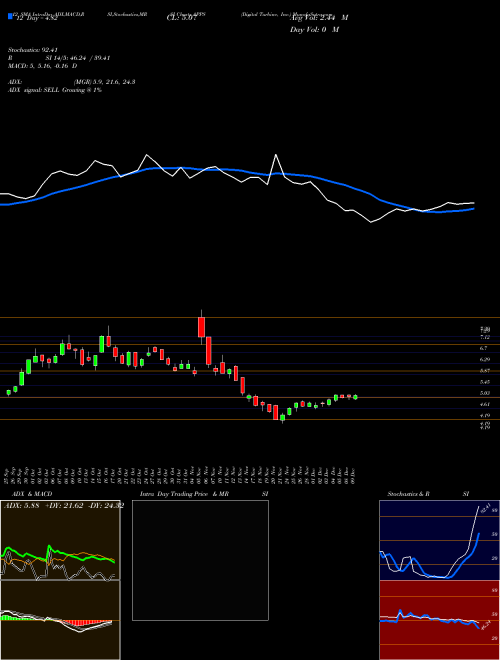Open the MACD histogram panel
This screenshot has height=660, width=500.
pyautogui.click(x=60, y=620)
